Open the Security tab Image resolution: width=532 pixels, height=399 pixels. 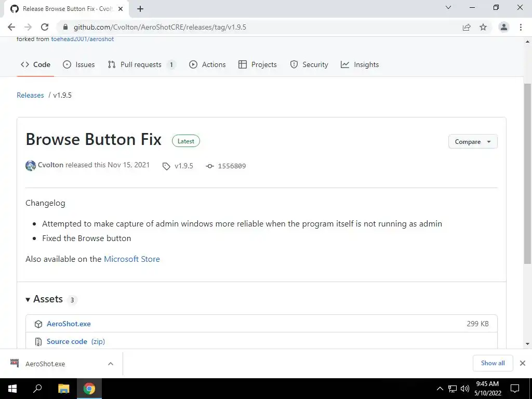(x=309, y=64)
